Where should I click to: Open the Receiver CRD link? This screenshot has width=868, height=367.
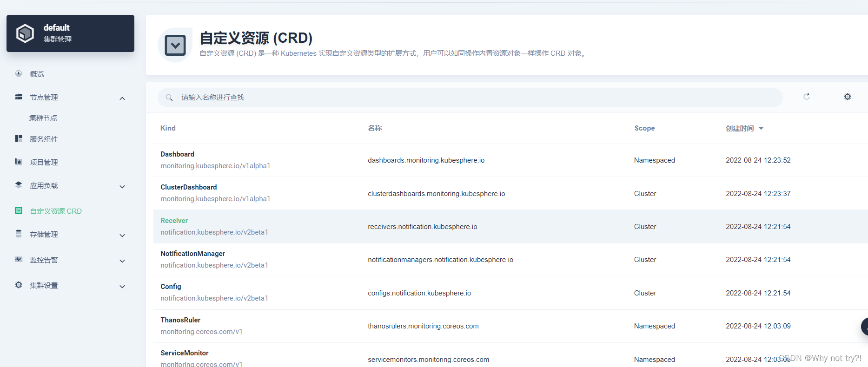[174, 221]
